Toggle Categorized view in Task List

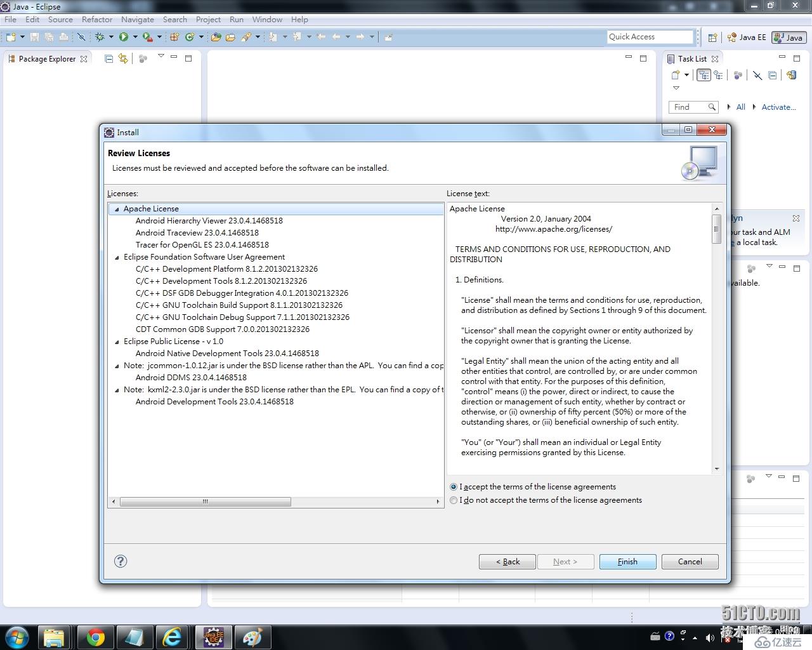coord(704,75)
